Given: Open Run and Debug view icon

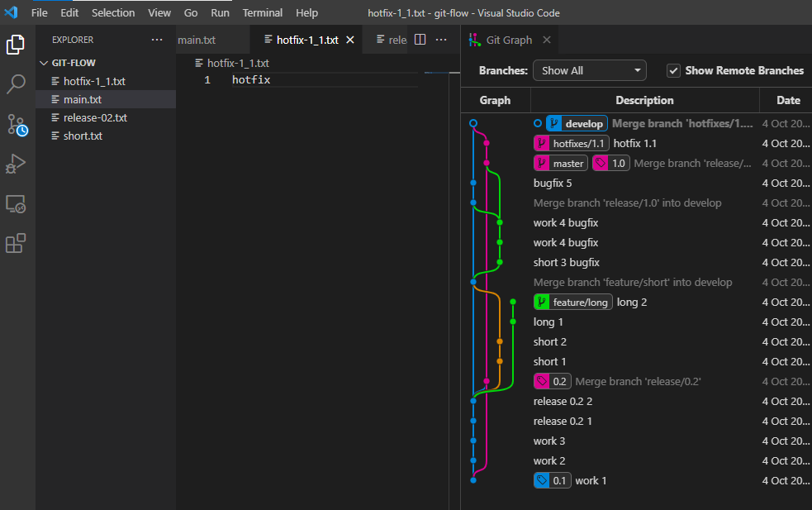Looking at the screenshot, I should 16,164.
